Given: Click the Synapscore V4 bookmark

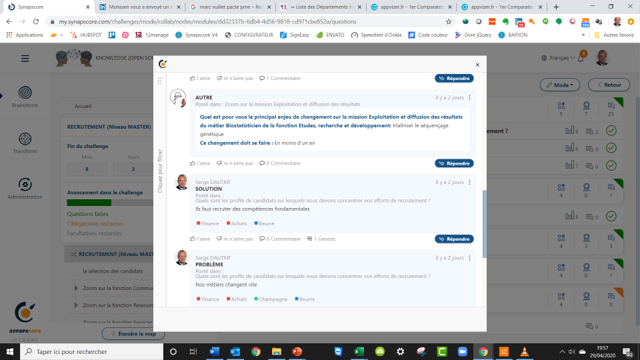Looking at the screenshot, I should tap(196, 35).
